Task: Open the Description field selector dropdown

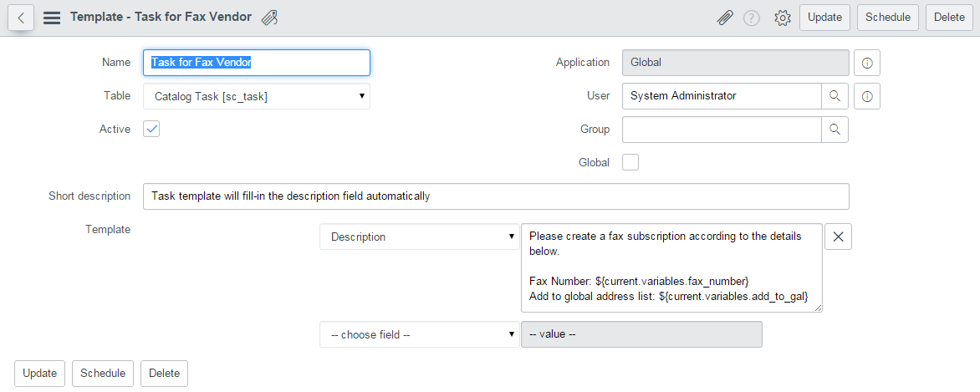Action: click(x=420, y=237)
